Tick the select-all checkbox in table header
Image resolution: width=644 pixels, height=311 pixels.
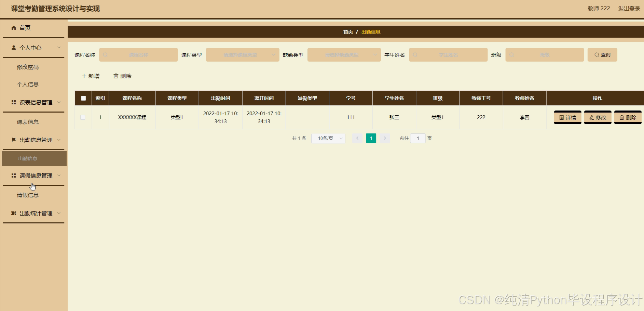(83, 98)
